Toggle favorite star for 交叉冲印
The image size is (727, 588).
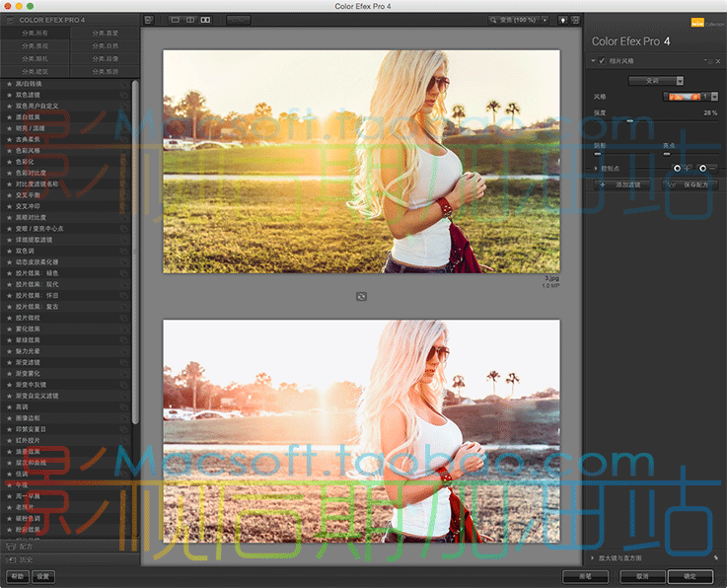tap(9, 206)
